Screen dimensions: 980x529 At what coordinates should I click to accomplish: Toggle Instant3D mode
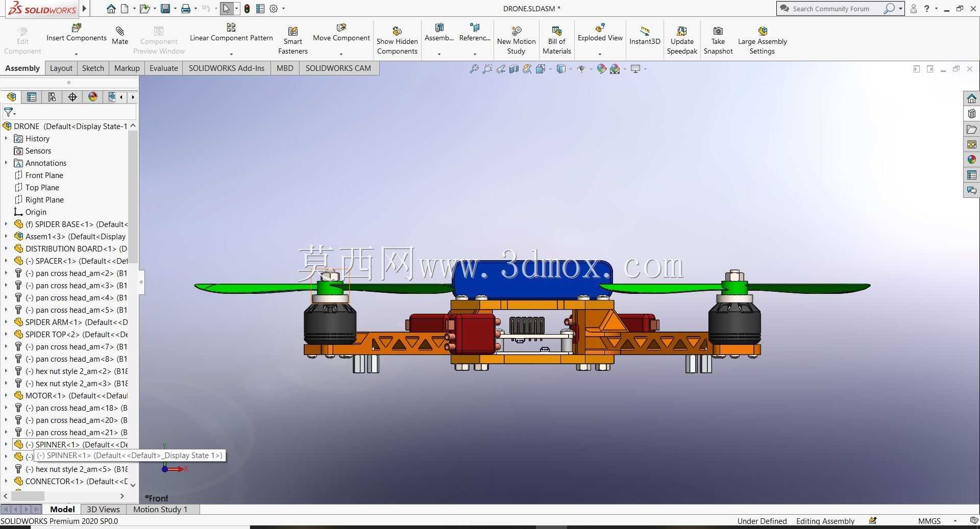click(x=645, y=36)
